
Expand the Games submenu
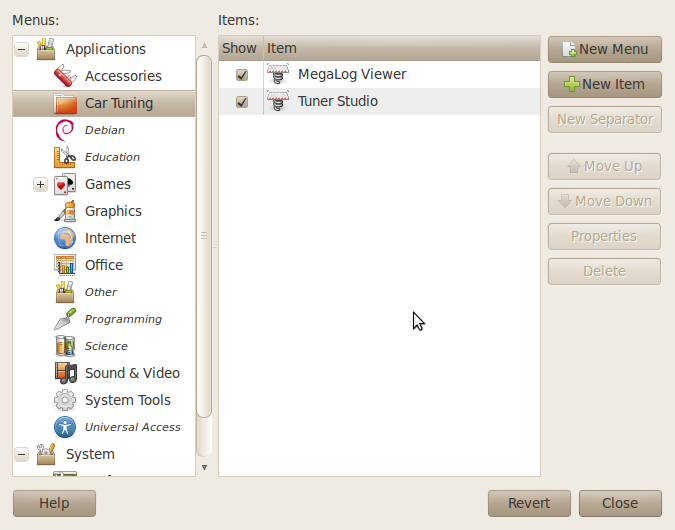pyautogui.click(x=40, y=185)
